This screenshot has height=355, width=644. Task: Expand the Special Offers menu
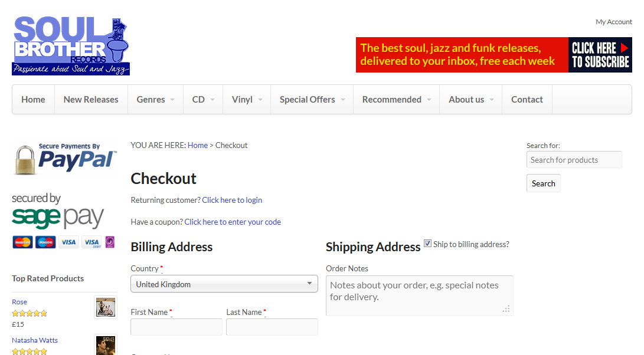[x=312, y=100]
